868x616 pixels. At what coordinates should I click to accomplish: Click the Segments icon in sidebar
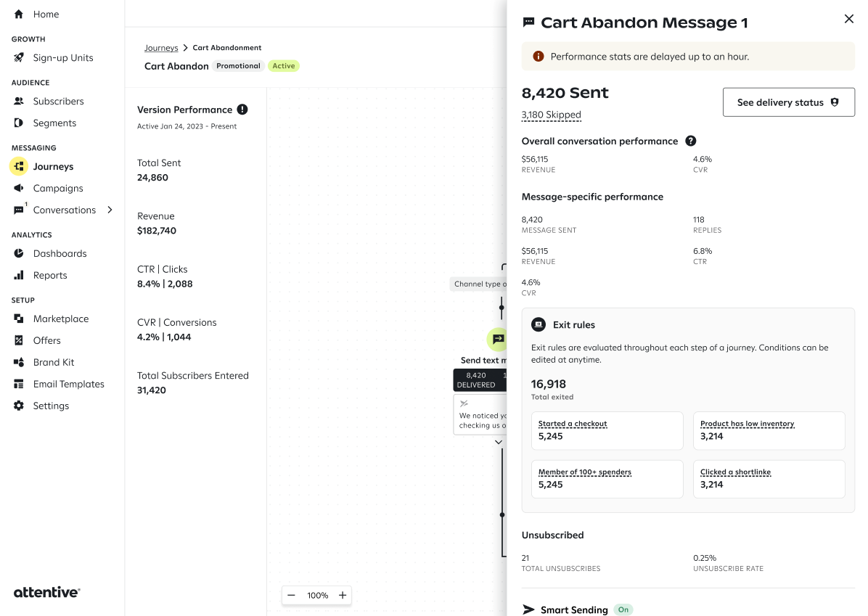tap(19, 123)
